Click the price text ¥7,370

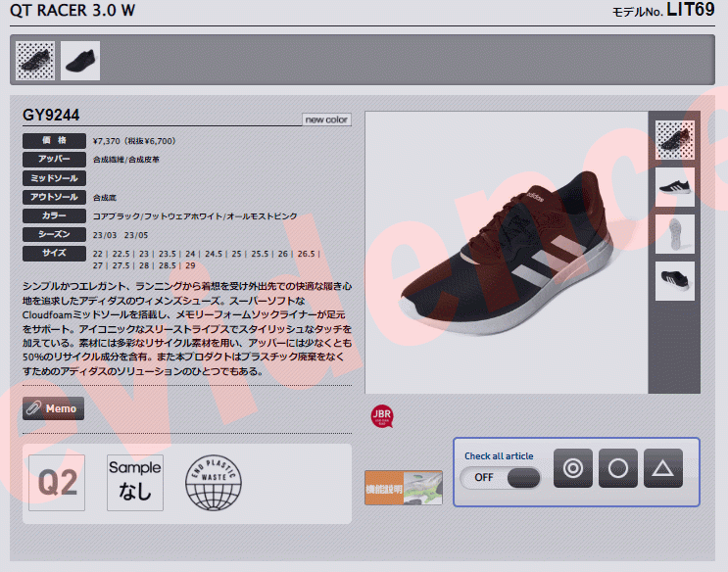click(x=107, y=141)
